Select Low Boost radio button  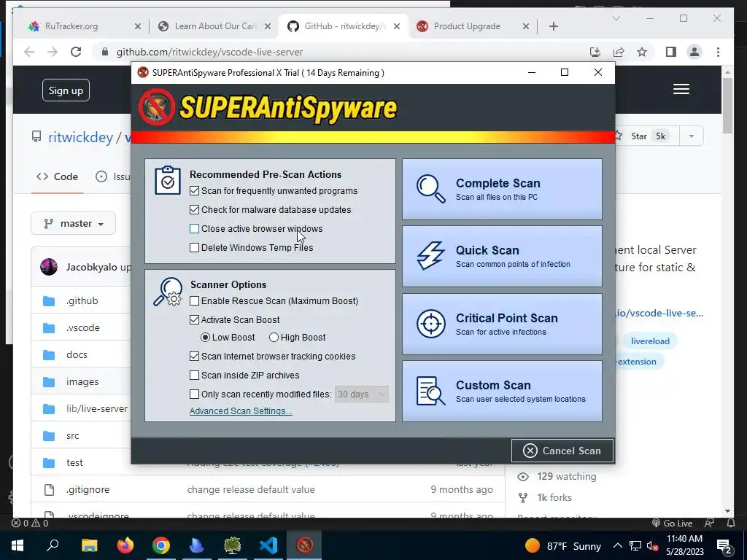click(205, 338)
